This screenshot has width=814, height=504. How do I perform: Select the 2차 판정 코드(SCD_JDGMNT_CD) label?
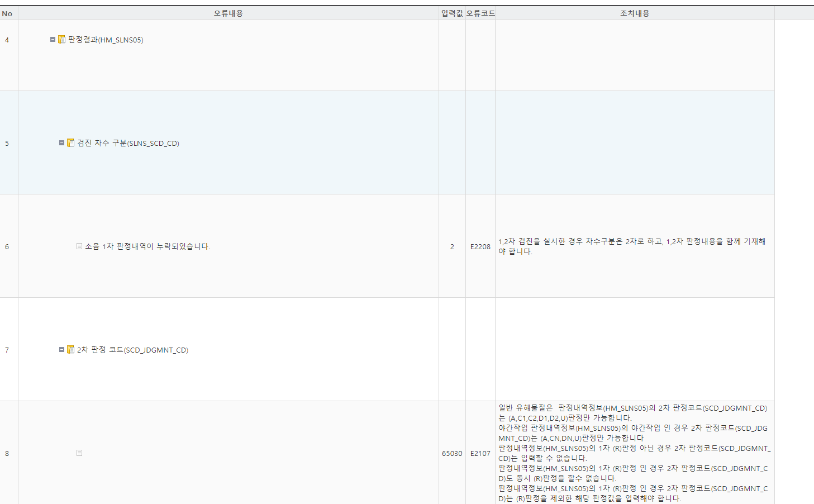132,350
